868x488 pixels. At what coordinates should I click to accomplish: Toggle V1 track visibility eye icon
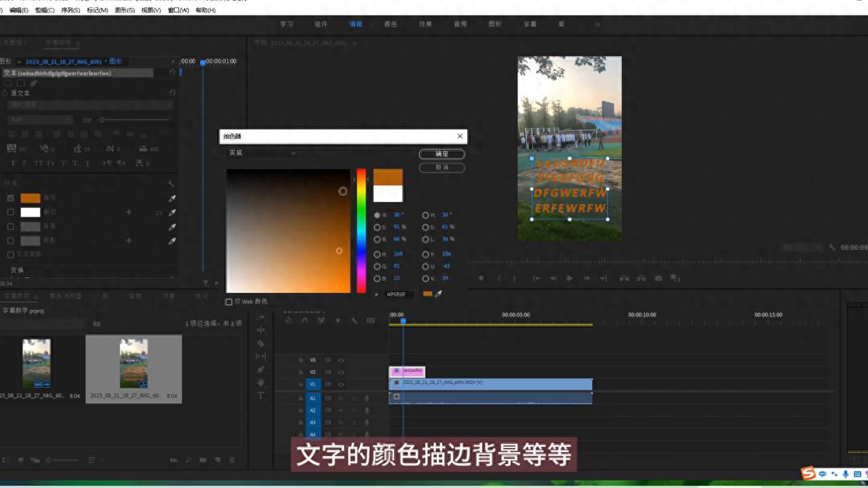point(341,384)
